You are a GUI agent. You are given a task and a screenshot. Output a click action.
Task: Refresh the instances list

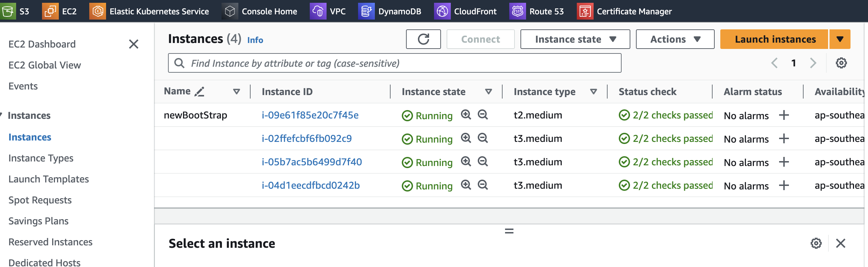(423, 39)
